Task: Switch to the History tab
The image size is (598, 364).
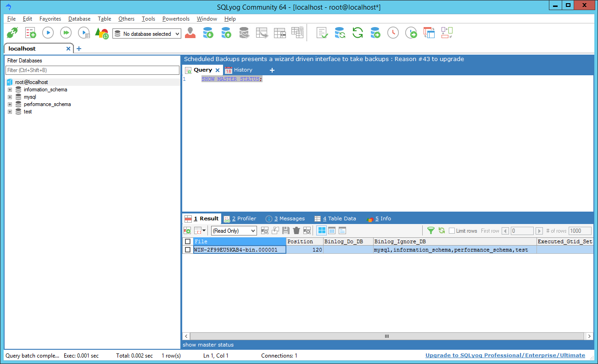Action: point(239,70)
